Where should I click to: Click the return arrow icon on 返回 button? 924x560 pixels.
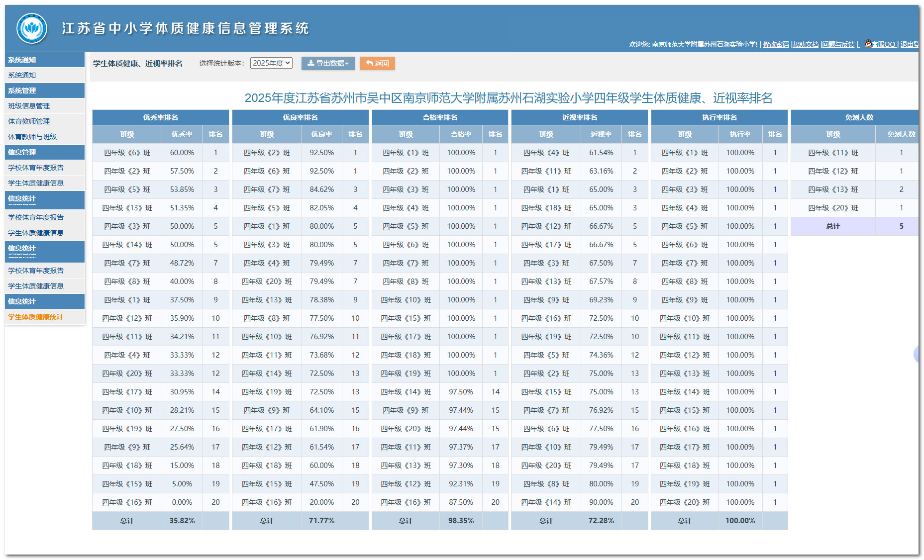point(369,63)
